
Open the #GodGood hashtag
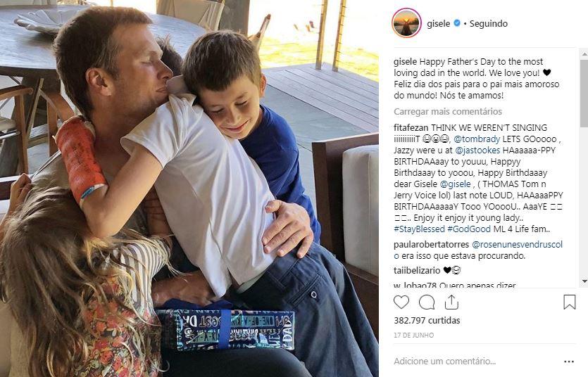click(469, 229)
